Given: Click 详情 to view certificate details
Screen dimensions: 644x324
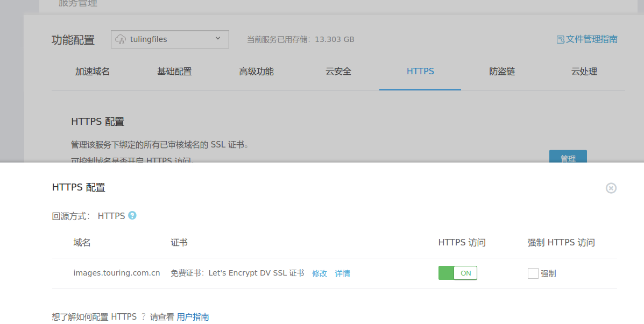Looking at the screenshot, I should pyautogui.click(x=343, y=273).
